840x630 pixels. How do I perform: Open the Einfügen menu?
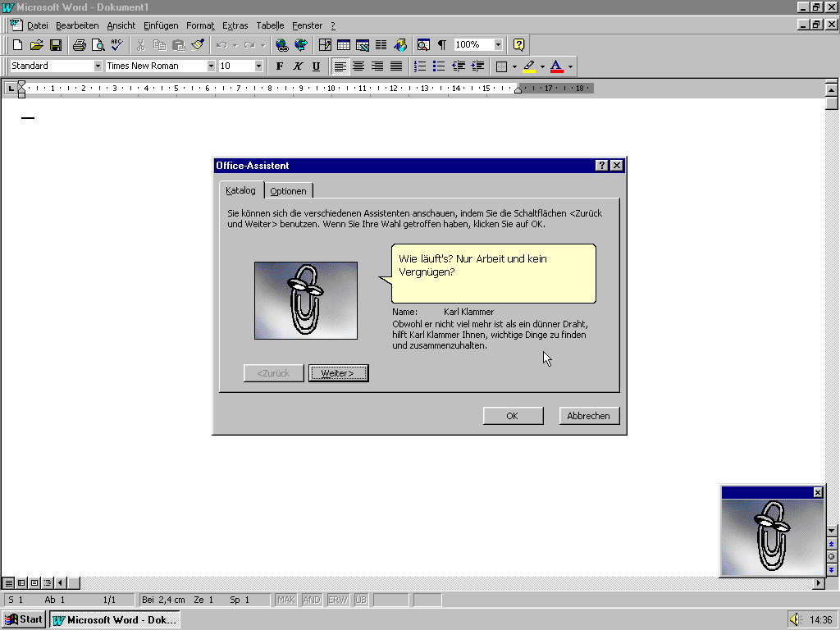(x=161, y=25)
